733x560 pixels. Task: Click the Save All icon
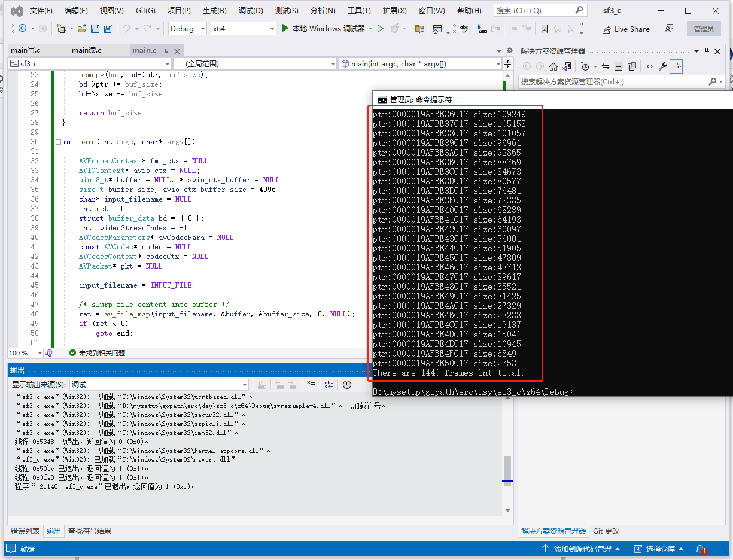click(x=108, y=28)
